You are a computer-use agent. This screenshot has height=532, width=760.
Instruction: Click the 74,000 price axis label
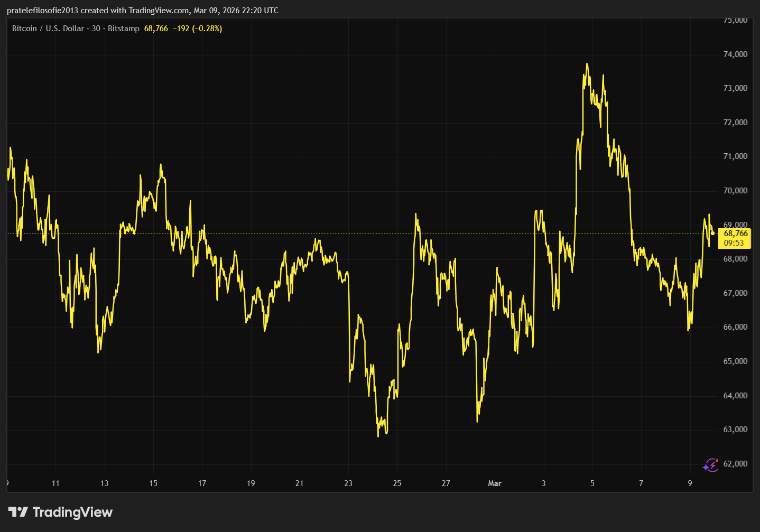point(735,54)
